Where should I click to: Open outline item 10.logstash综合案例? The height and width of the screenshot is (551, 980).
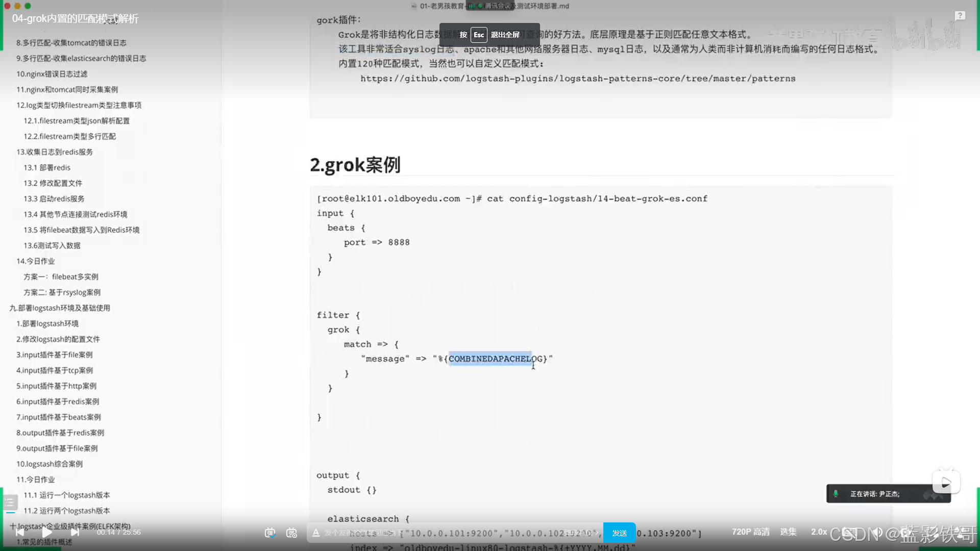[50, 464]
